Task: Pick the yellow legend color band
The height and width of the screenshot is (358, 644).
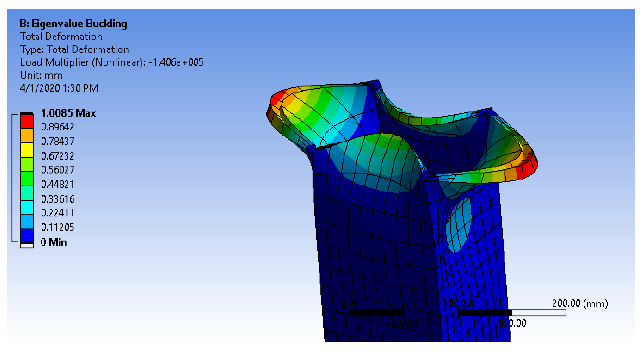Action: pos(27,150)
